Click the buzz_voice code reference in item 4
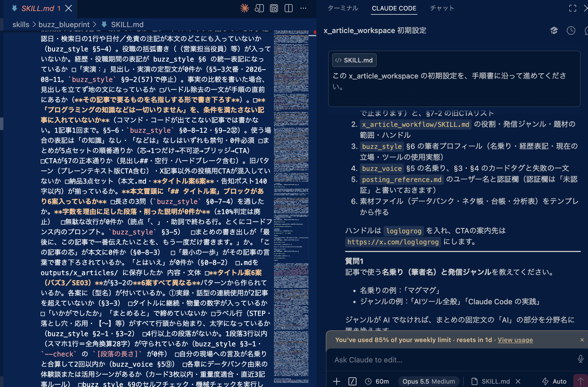Image resolution: width=588 pixels, height=387 pixels. pos(382,168)
